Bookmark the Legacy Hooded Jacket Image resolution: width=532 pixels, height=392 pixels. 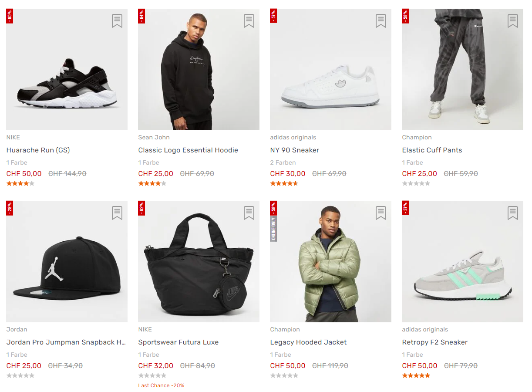(380, 213)
